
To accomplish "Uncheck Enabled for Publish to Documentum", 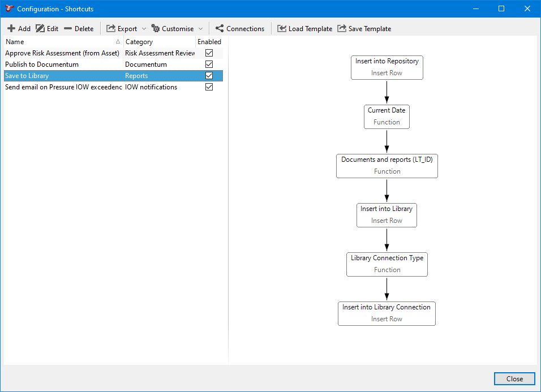I will click(x=209, y=64).
